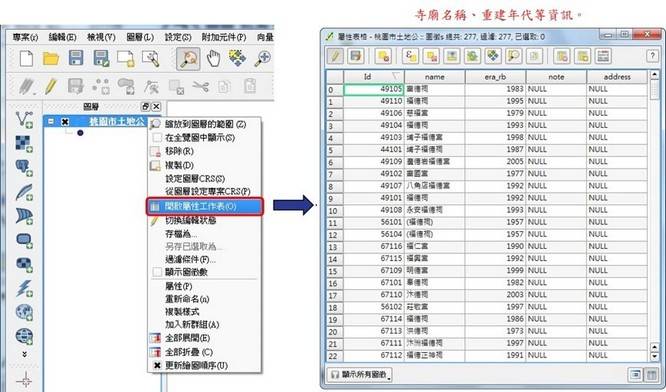The height and width of the screenshot is (392, 666).
Task: Click delete column icon in attribute table
Action: point(562,56)
